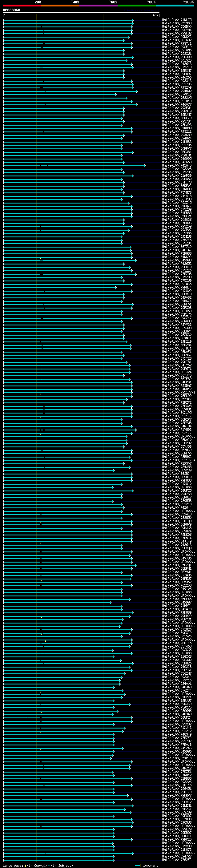This screenshot has width=197, height=868.
Task: Select the UniRef100_P42643 entry
Action: pyautogui.click(x=177, y=64)
